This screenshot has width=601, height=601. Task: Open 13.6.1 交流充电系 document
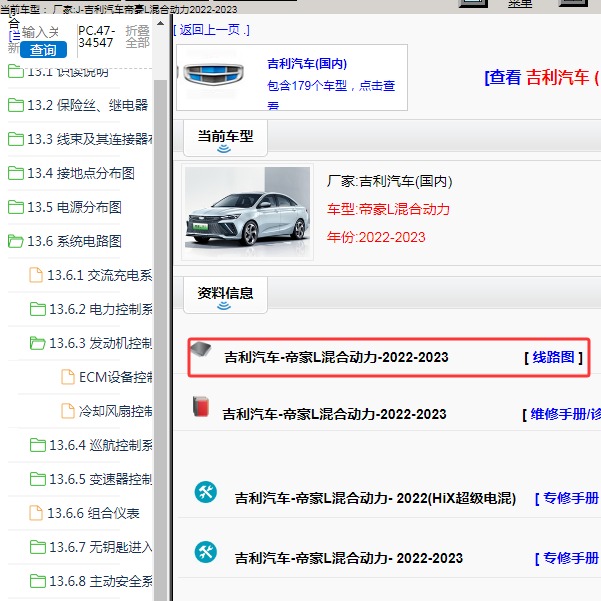coord(100,275)
